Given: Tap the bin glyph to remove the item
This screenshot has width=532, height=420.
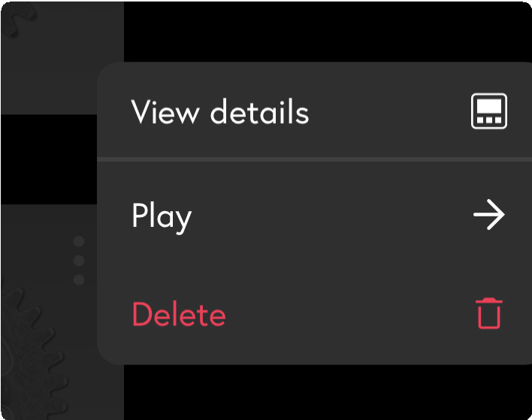Looking at the screenshot, I should click(x=489, y=313).
